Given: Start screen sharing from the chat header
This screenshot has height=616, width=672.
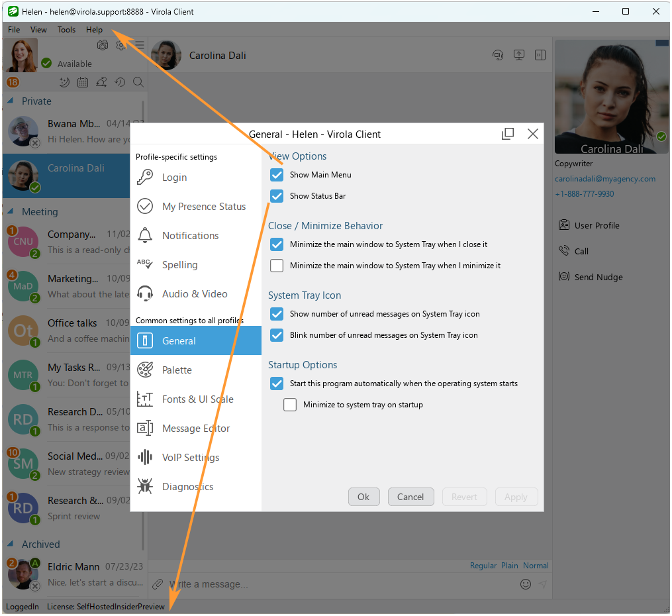Looking at the screenshot, I should point(519,55).
